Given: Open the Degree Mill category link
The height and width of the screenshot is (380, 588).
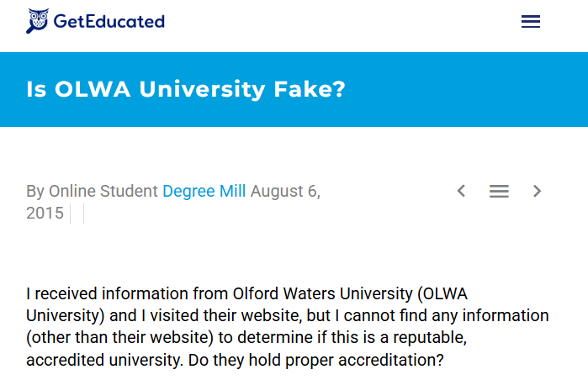Looking at the screenshot, I should pos(204,191).
